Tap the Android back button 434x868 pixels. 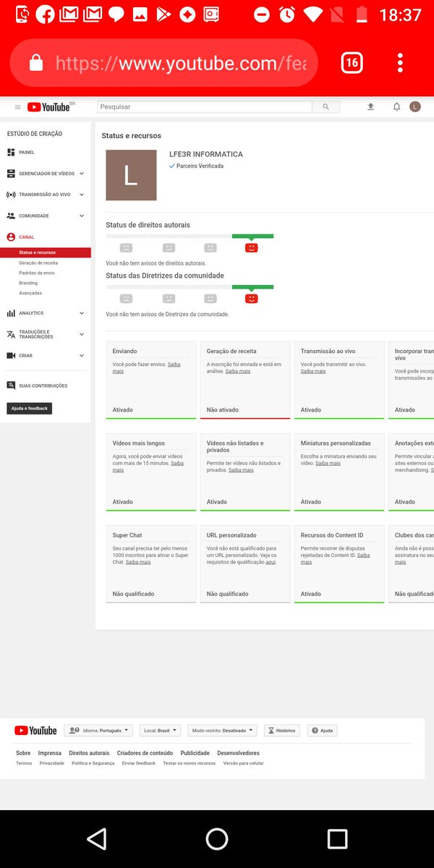(96, 838)
